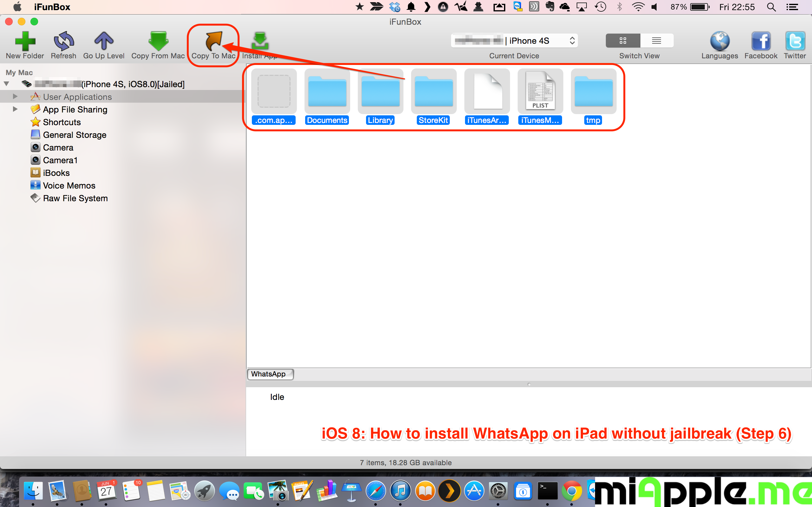Select the Documents folder thumbnail

coord(327,92)
